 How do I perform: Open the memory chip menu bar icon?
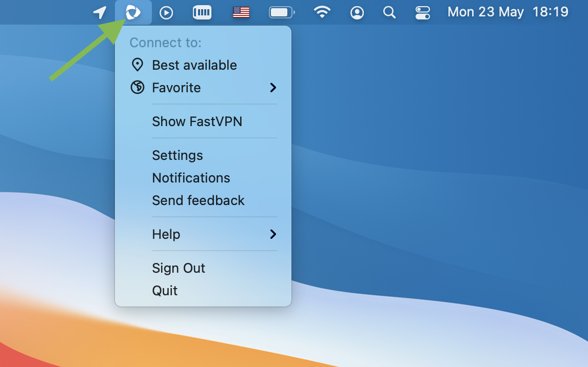point(202,12)
